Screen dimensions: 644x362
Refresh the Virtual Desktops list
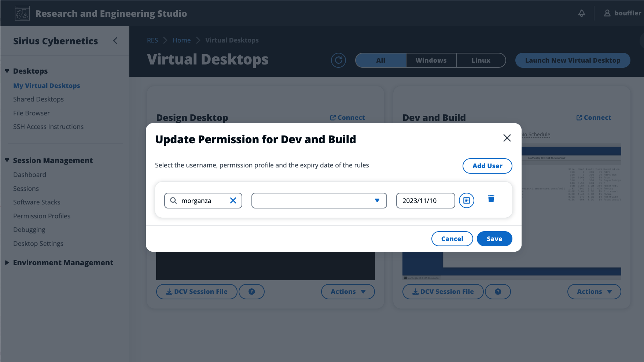click(338, 60)
